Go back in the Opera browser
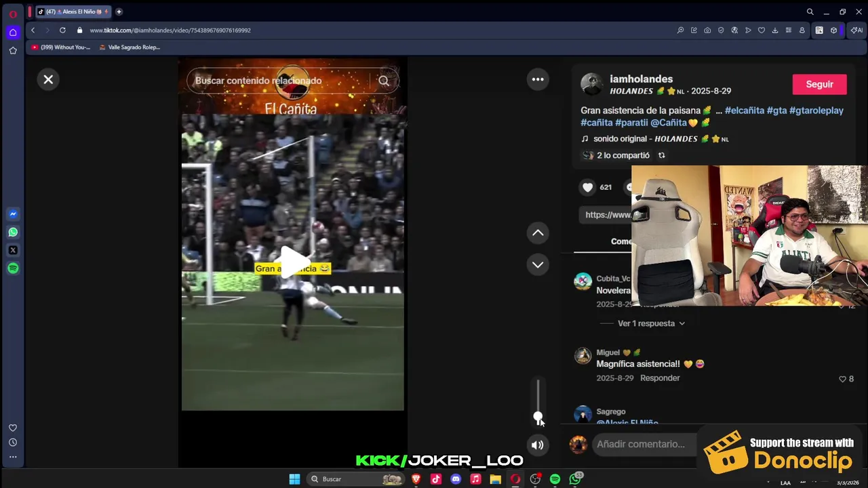The height and width of the screenshot is (488, 868). click(x=33, y=30)
